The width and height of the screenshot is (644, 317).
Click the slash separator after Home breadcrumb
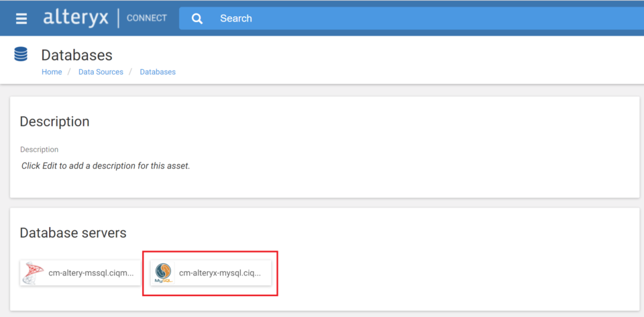[70, 72]
